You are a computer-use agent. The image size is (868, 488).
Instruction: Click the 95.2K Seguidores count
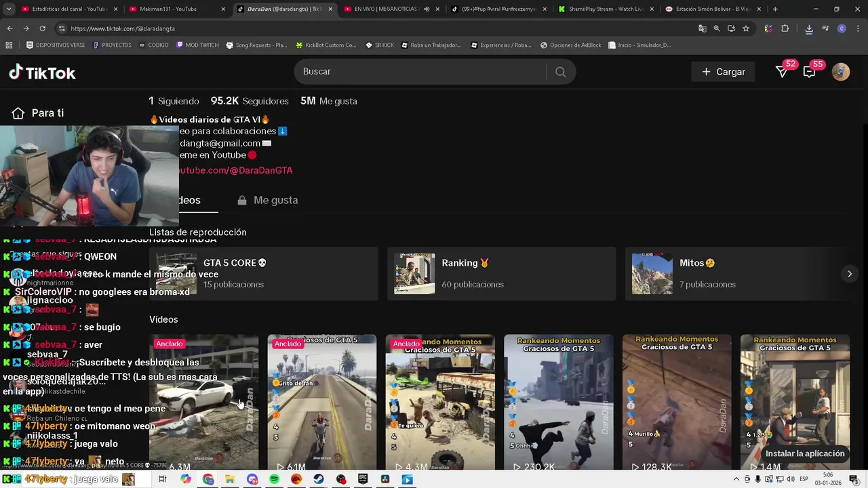click(250, 101)
